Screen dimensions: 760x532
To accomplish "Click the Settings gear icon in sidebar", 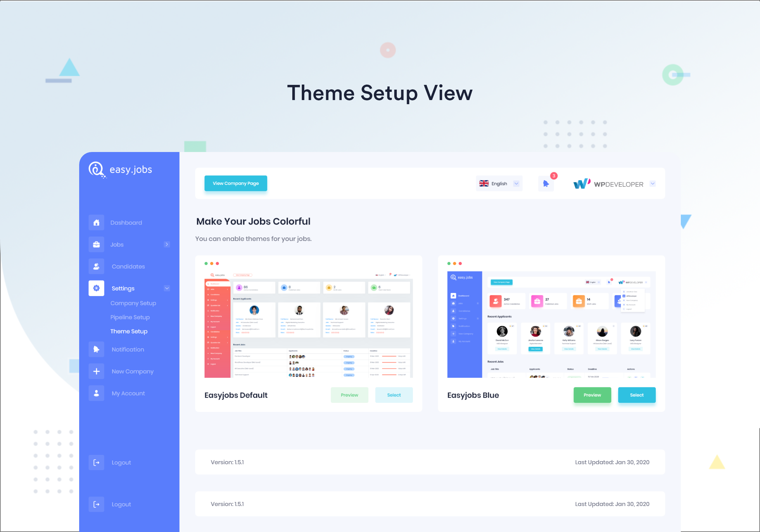I will [x=96, y=288].
